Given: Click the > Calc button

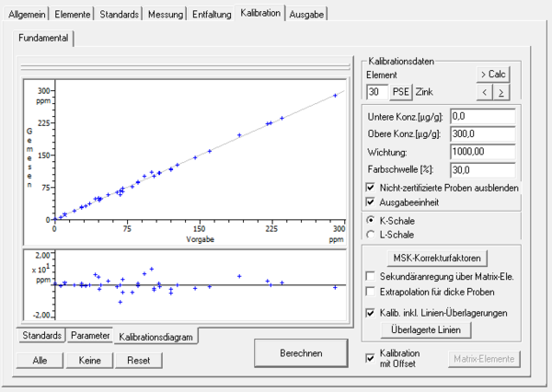Looking at the screenshot, I should 493,75.
